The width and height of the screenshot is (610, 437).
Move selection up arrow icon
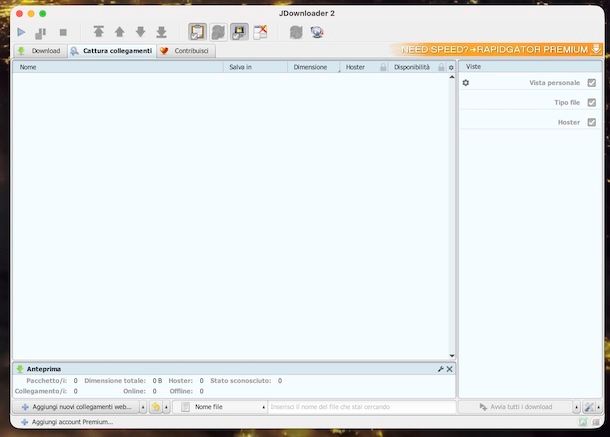click(120, 32)
